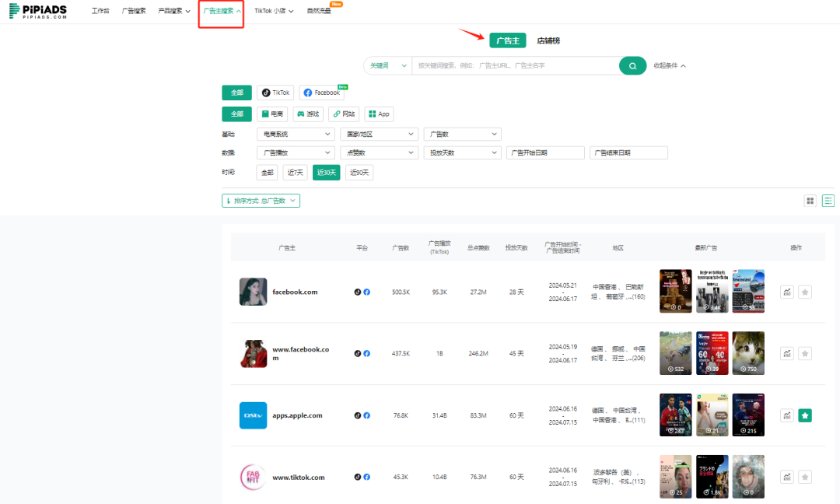Open the TikTok 小店 menu
This screenshot has height=504, width=840.
coord(272,11)
